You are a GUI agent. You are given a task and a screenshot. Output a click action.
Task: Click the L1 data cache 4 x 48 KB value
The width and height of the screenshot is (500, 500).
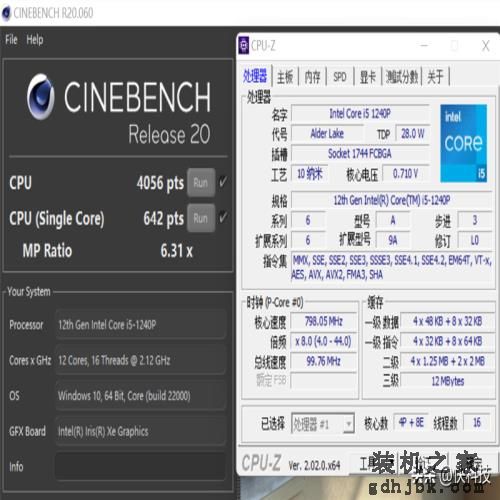[x=448, y=321]
